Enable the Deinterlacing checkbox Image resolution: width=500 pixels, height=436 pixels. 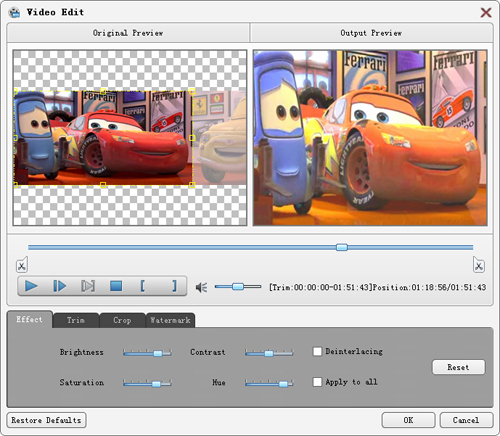317,351
